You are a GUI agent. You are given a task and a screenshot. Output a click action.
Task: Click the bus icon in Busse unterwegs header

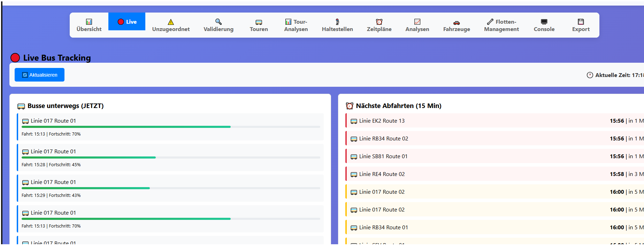point(21,106)
